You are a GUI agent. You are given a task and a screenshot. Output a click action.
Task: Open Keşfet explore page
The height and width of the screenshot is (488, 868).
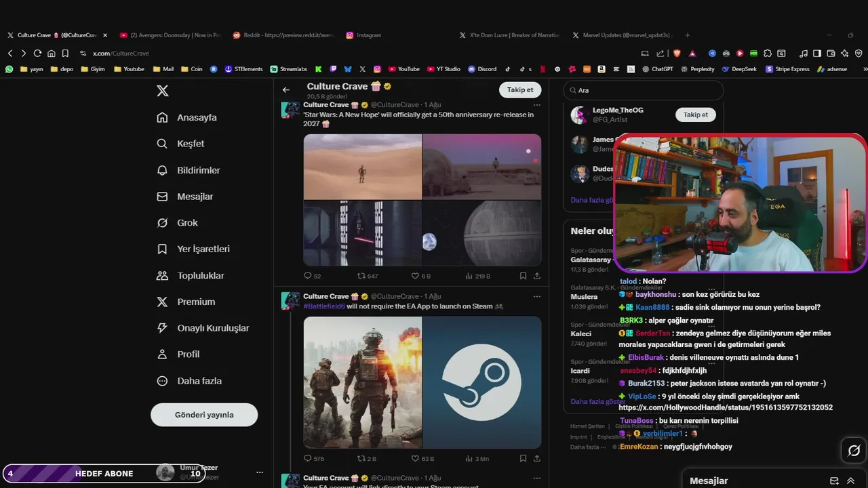(x=180, y=144)
